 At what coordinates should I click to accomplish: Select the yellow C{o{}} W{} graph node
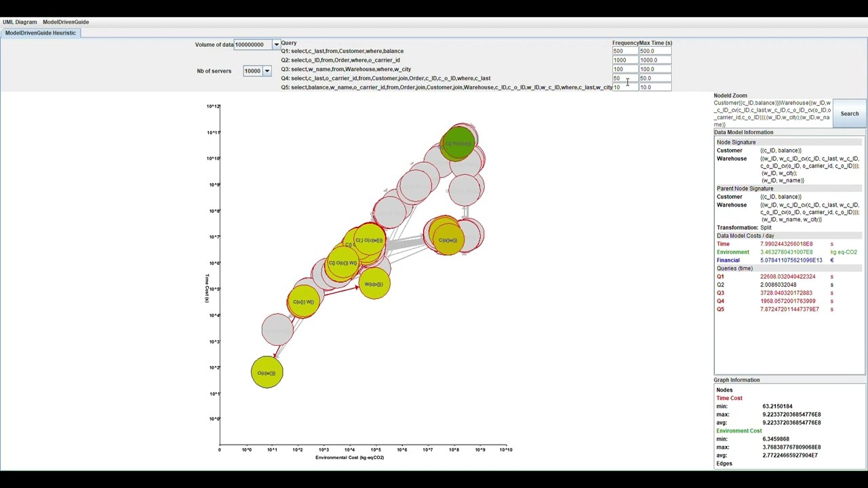[303, 302]
